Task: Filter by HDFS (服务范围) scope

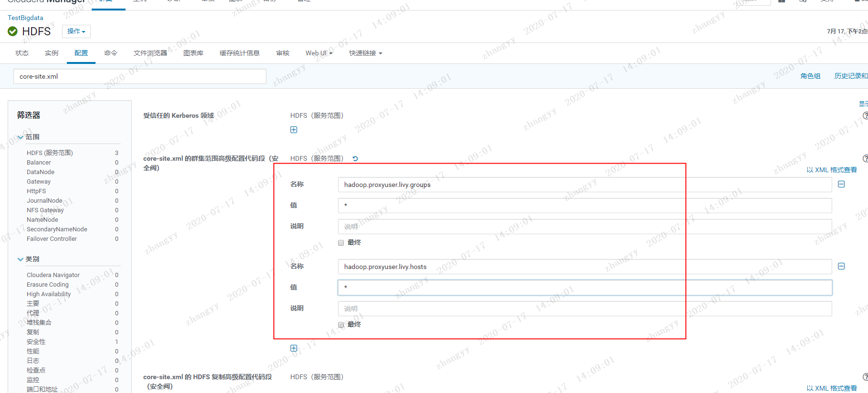Action: tap(50, 153)
